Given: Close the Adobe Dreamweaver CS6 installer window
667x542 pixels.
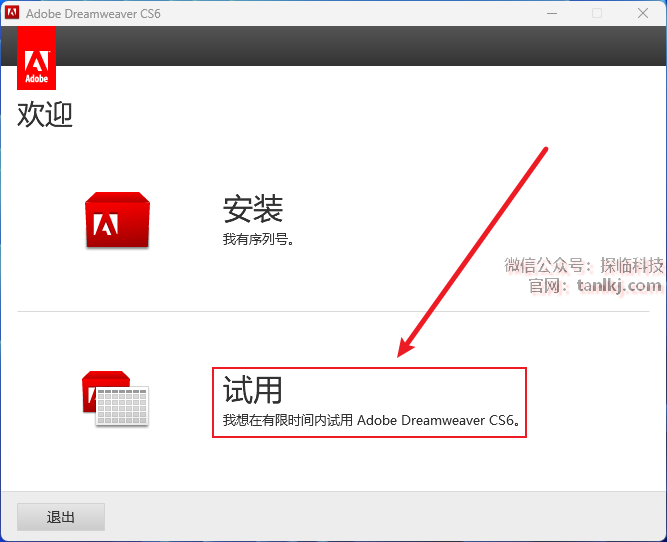Looking at the screenshot, I should coord(643,13).
